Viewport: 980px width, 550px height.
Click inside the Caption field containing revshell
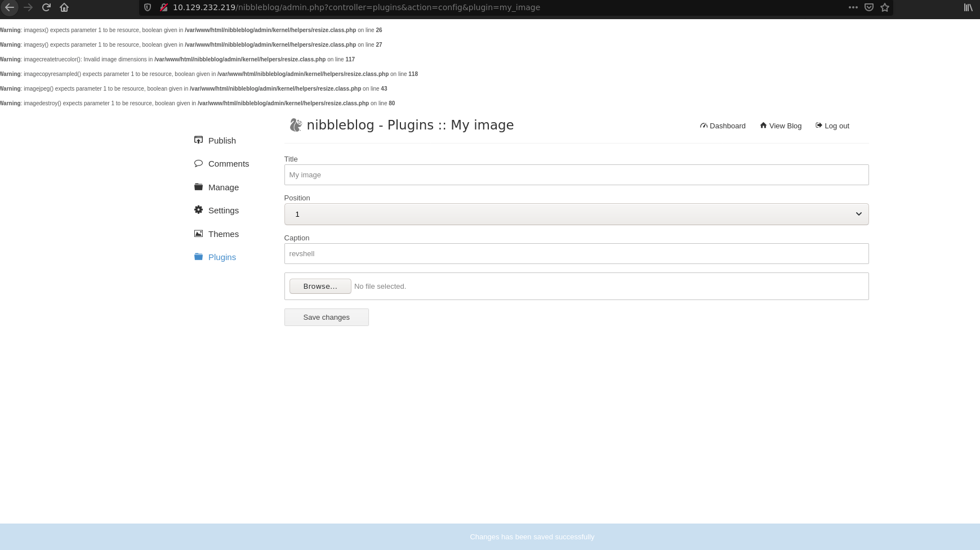pos(576,253)
